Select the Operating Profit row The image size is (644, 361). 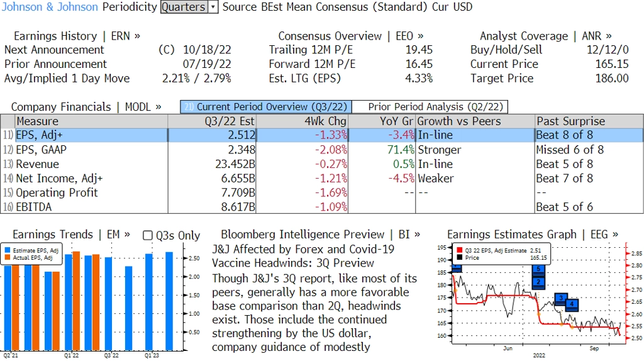[x=321, y=192]
